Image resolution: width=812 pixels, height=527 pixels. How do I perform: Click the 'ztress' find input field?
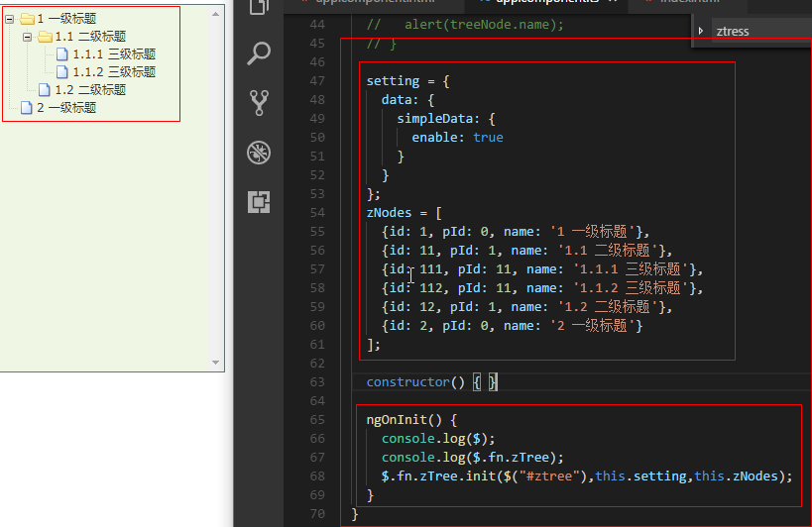coord(758,32)
